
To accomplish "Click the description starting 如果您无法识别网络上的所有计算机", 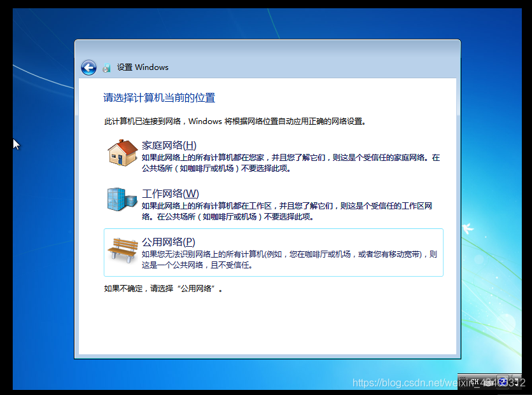I will pos(290,260).
